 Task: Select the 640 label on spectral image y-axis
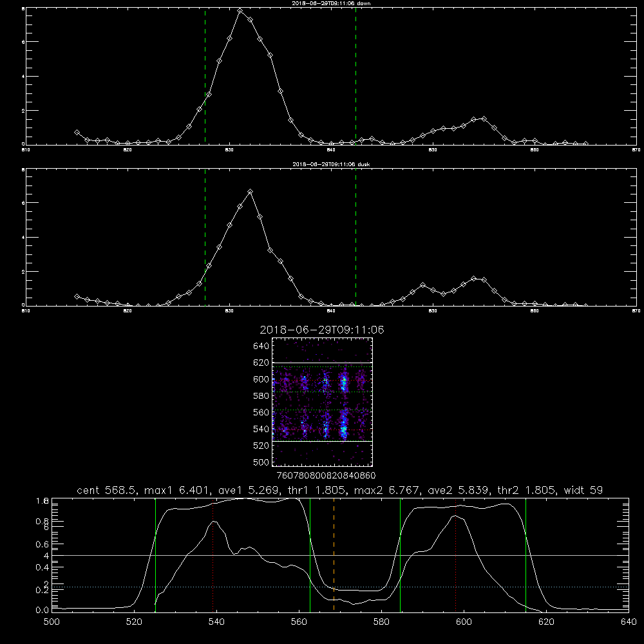tap(261, 346)
